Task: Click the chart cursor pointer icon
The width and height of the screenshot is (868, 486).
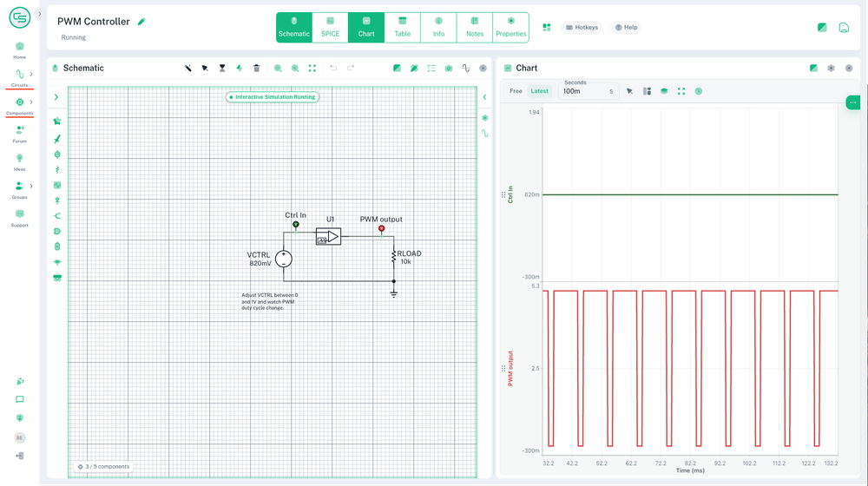Action: coord(629,91)
